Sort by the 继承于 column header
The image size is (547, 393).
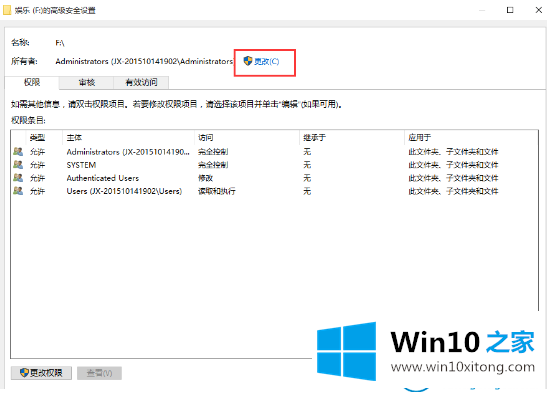[314, 138]
